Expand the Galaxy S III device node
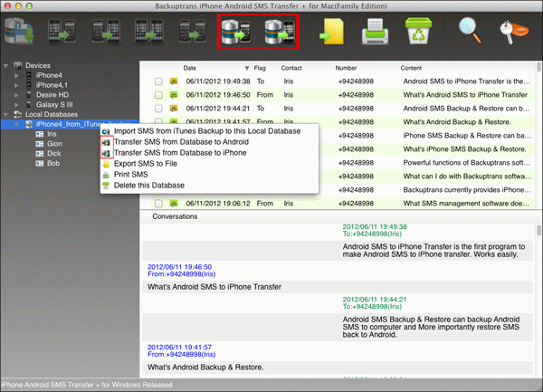543x392 pixels. (16, 105)
